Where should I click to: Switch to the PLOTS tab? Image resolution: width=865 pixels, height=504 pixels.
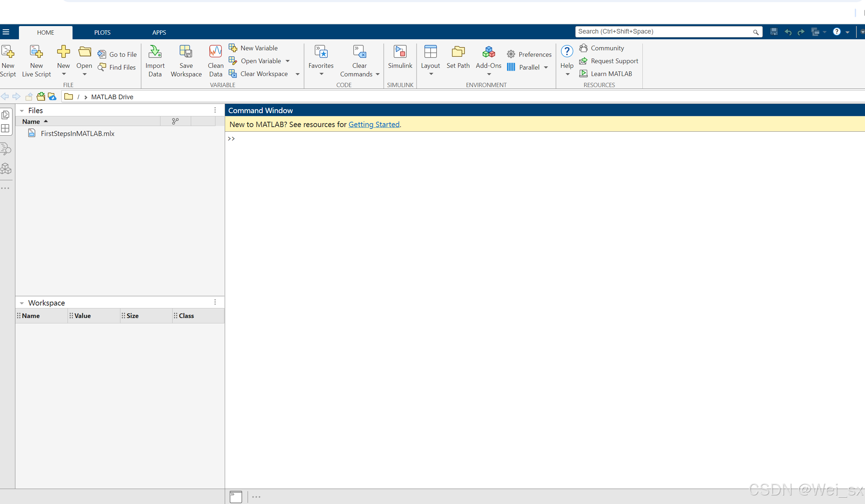(x=102, y=32)
